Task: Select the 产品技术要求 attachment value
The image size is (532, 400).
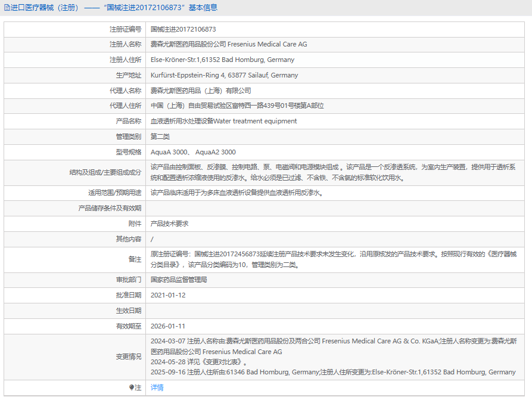Action: [x=169, y=224]
